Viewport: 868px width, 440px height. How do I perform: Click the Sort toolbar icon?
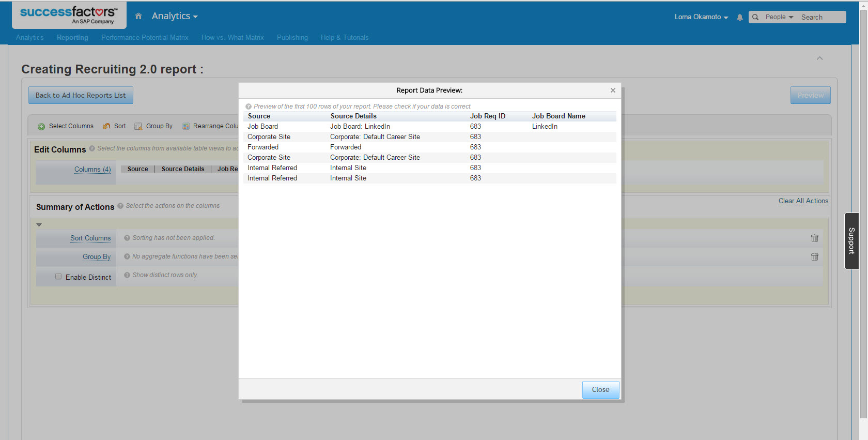point(106,126)
